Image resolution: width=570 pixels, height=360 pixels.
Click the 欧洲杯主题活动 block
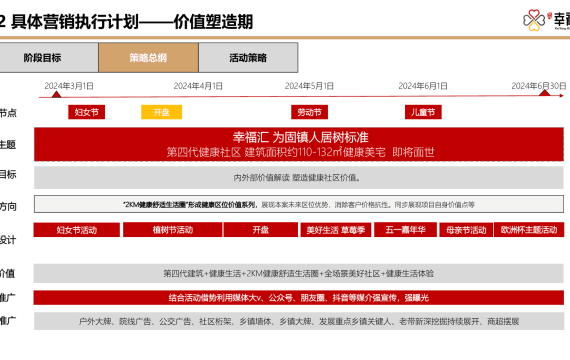pyautogui.click(x=529, y=230)
